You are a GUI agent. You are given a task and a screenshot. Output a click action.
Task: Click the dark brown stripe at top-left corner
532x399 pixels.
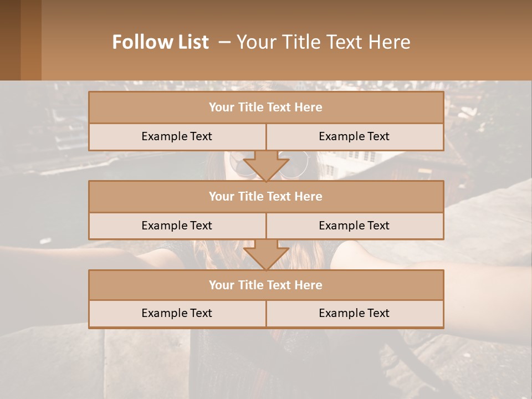tap(10, 40)
